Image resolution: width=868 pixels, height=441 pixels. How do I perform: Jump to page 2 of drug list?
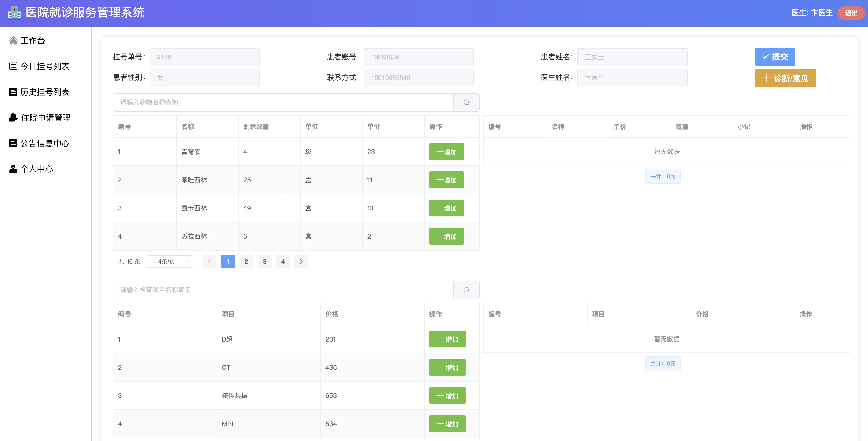tap(246, 262)
